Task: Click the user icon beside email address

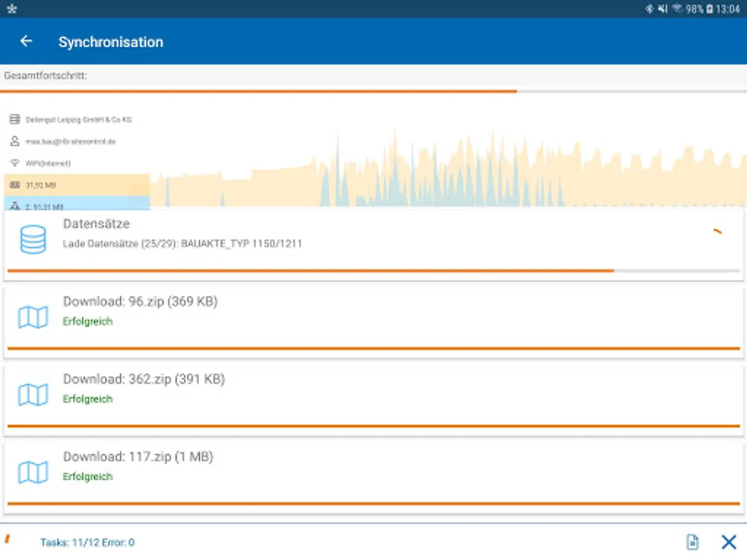Action: pos(15,141)
